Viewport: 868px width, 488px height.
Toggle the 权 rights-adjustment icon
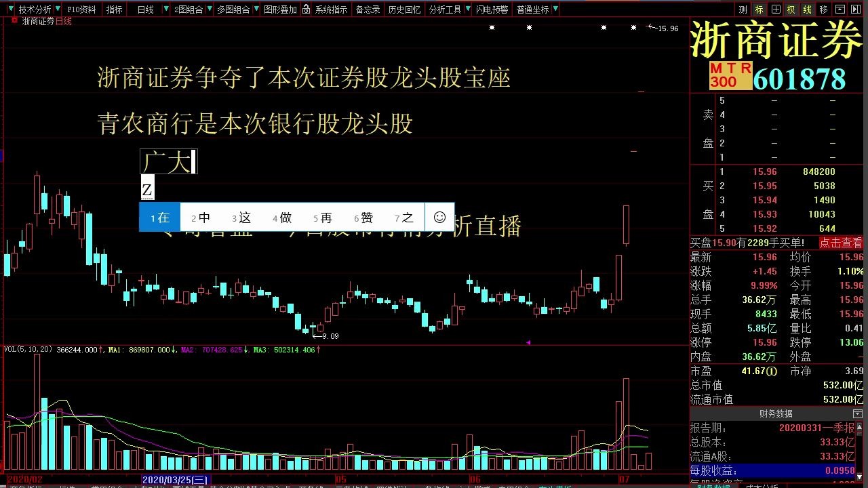(791, 9)
